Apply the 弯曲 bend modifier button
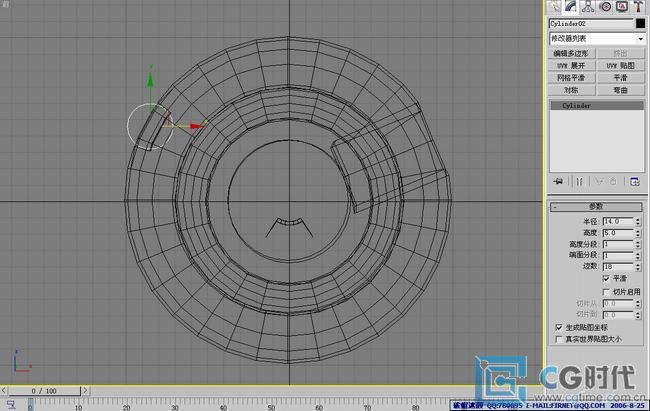Viewport: 650px width, 411px height. pos(621,90)
